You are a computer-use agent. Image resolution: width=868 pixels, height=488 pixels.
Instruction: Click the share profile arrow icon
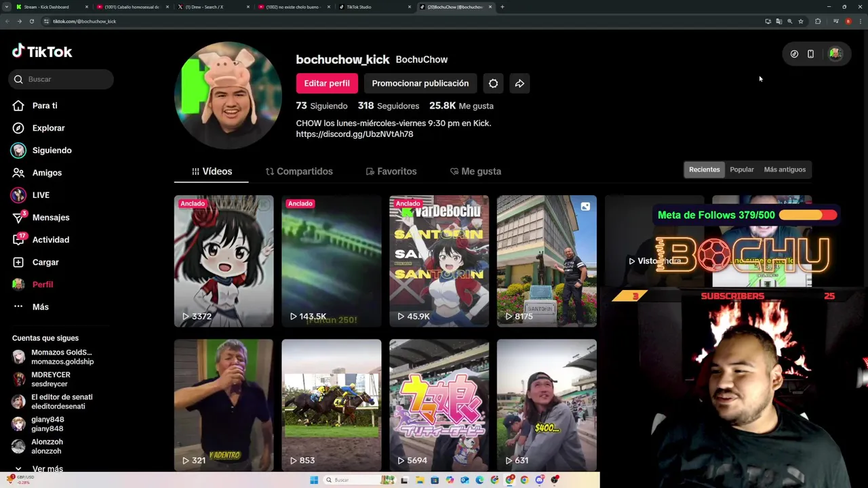tap(519, 83)
